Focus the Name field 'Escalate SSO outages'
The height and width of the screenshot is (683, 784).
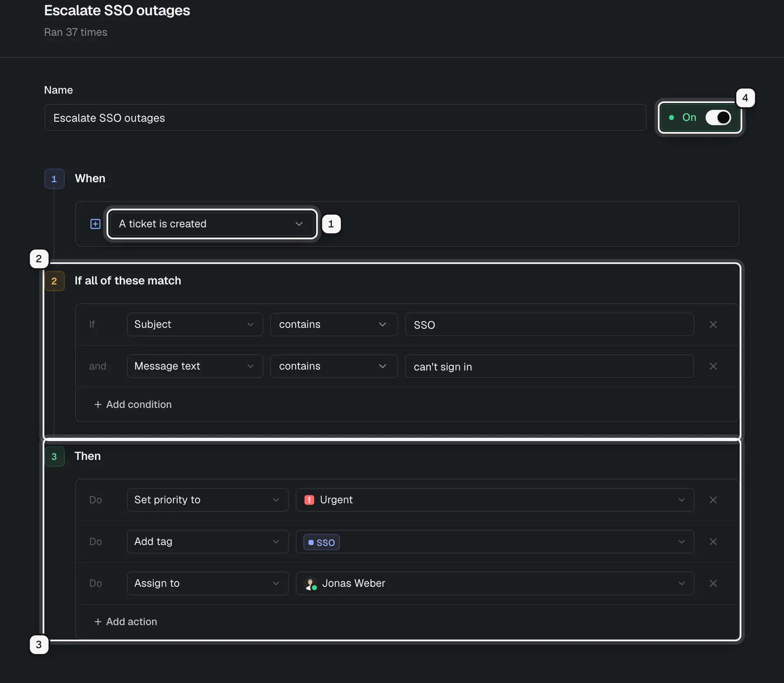(x=345, y=118)
